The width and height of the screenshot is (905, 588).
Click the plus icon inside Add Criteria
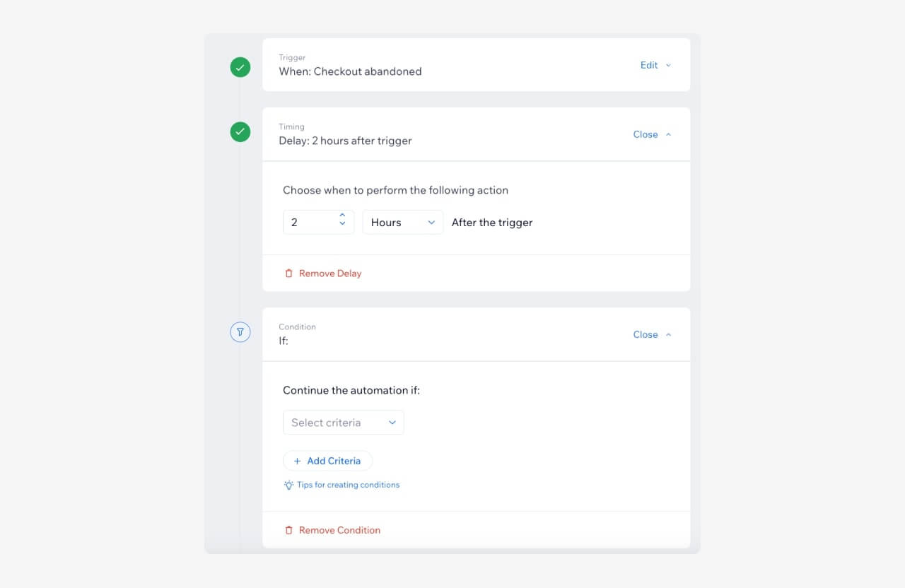coord(296,460)
